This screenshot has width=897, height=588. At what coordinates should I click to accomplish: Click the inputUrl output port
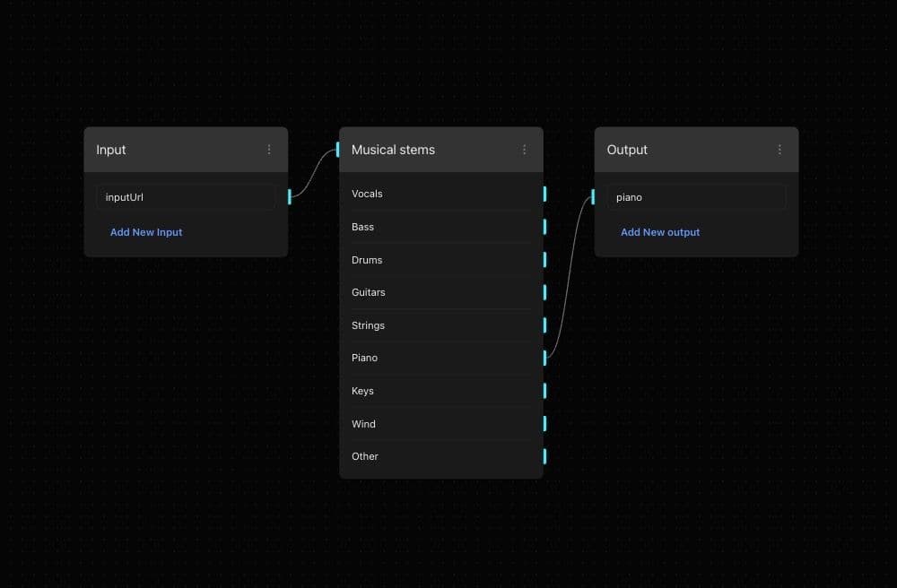[289, 197]
